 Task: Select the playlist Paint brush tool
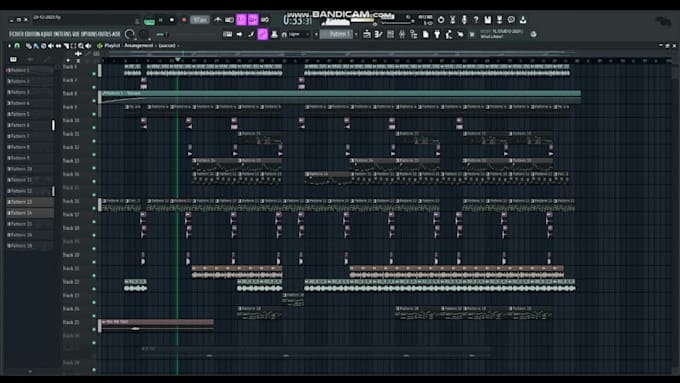tap(36, 46)
